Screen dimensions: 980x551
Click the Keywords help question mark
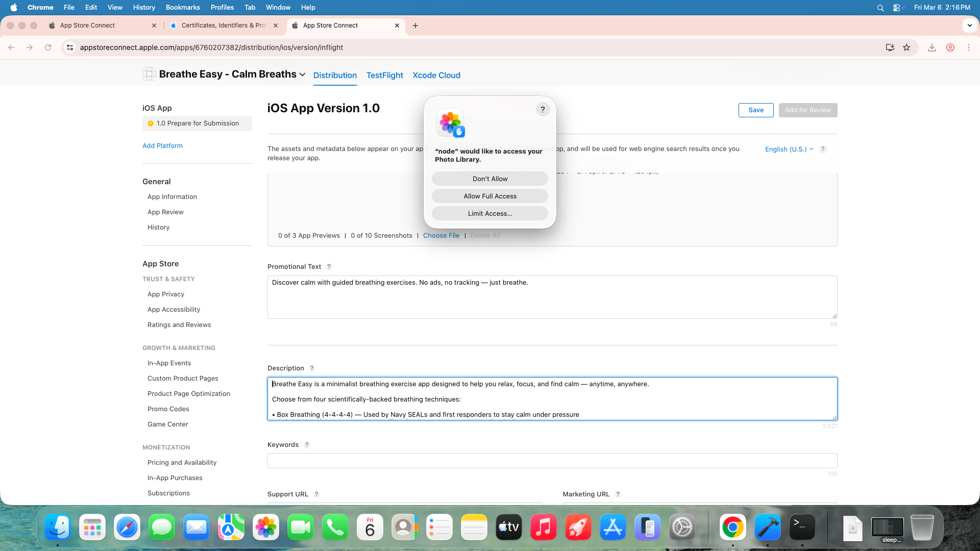pyautogui.click(x=307, y=444)
